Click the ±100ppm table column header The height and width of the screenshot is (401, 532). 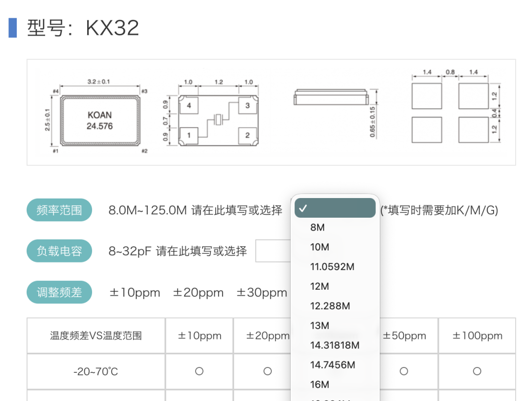coord(477,336)
